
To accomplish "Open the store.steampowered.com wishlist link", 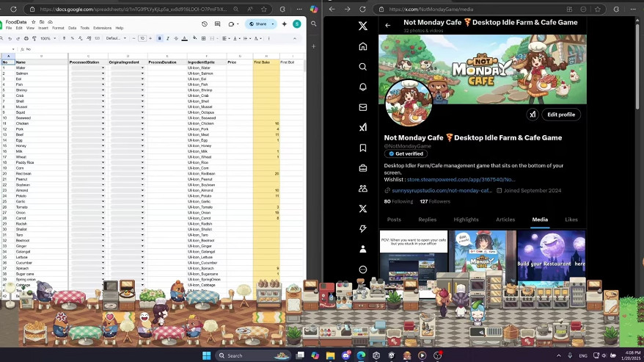I will coord(461,179).
